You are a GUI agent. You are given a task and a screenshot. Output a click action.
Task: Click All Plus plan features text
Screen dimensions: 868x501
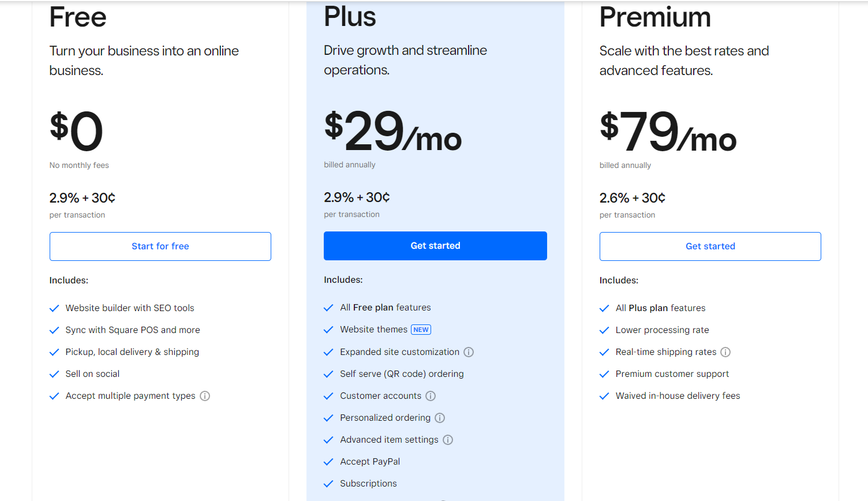point(660,308)
